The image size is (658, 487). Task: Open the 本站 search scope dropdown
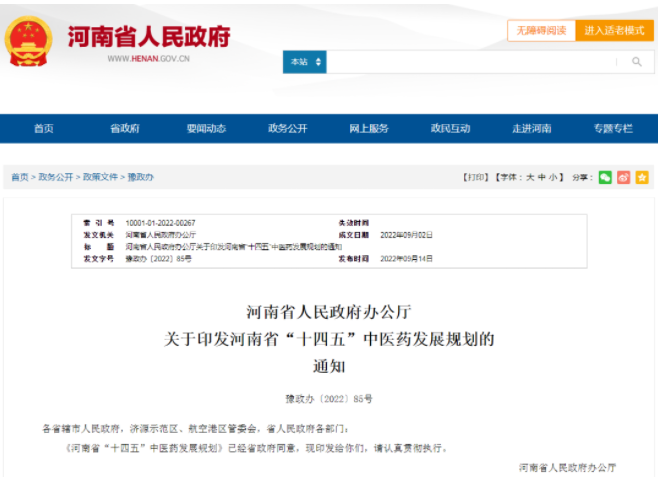tap(304, 62)
